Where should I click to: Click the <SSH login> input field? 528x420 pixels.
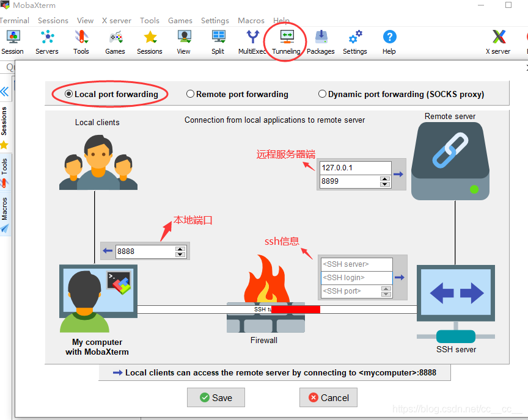pyautogui.click(x=357, y=278)
